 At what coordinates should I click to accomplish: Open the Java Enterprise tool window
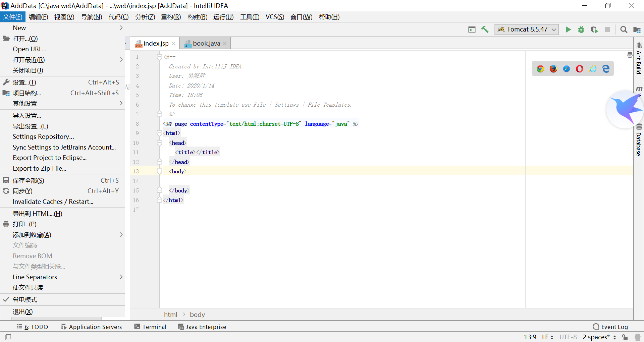tap(202, 327)
